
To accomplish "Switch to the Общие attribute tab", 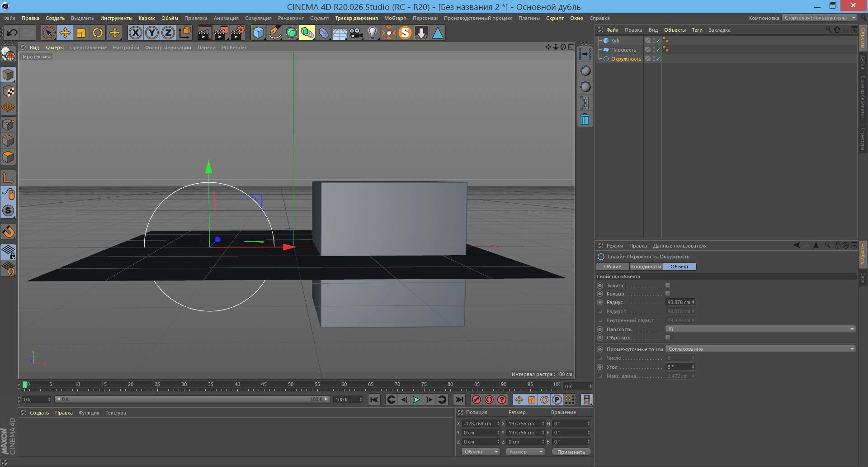I will (613, 267).
